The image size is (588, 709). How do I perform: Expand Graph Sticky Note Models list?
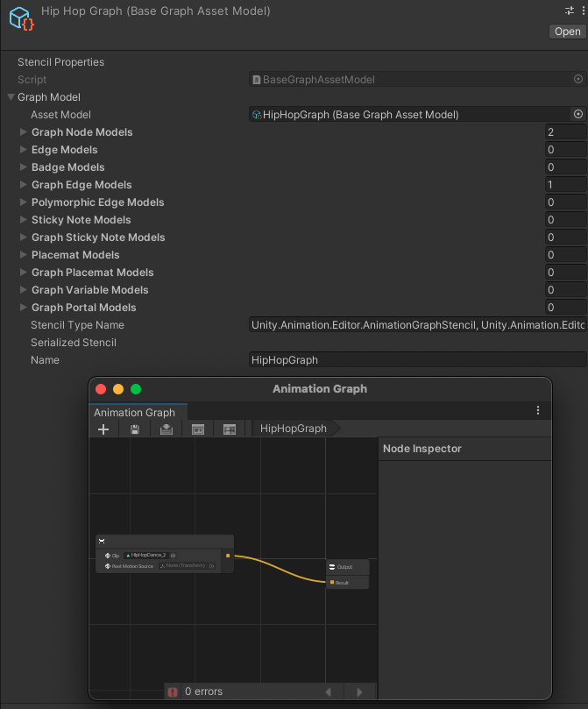point(24,237)
